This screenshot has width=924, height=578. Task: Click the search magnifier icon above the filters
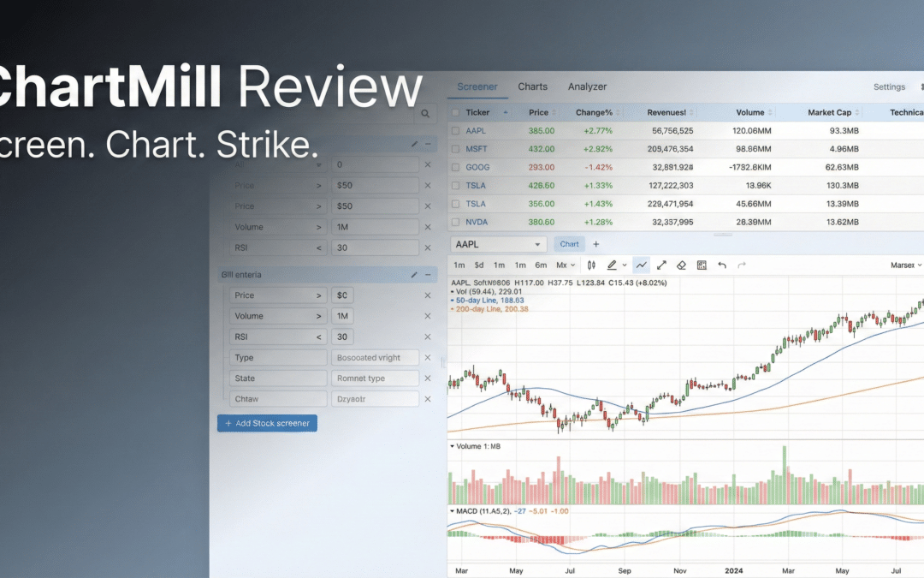tap(425, 114)
